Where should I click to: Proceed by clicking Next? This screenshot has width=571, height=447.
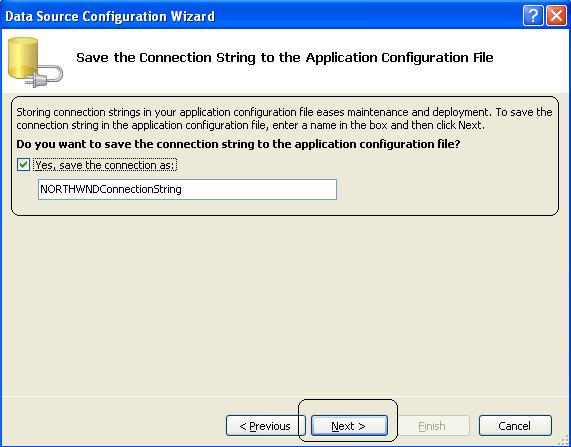click(x=349, y=426)
